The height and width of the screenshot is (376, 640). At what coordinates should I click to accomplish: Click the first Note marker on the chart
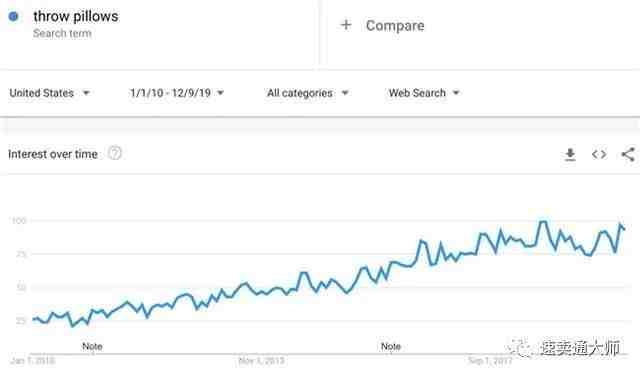coord(92,346)
